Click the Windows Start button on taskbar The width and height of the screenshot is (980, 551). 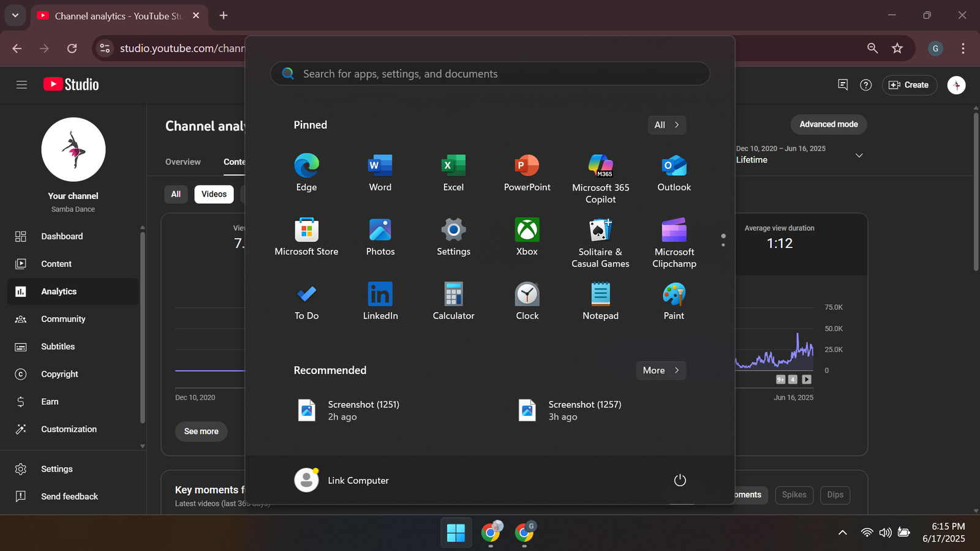[x=456, y=533]
